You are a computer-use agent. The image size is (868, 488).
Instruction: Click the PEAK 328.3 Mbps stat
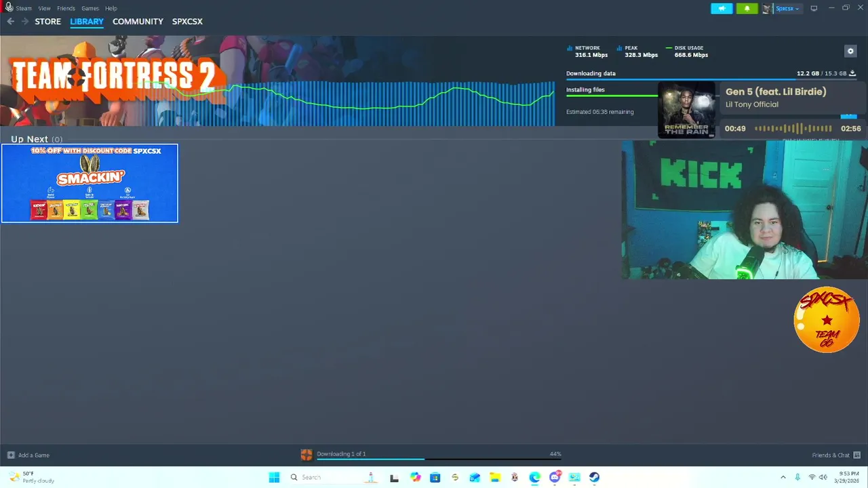click(637, 52)
